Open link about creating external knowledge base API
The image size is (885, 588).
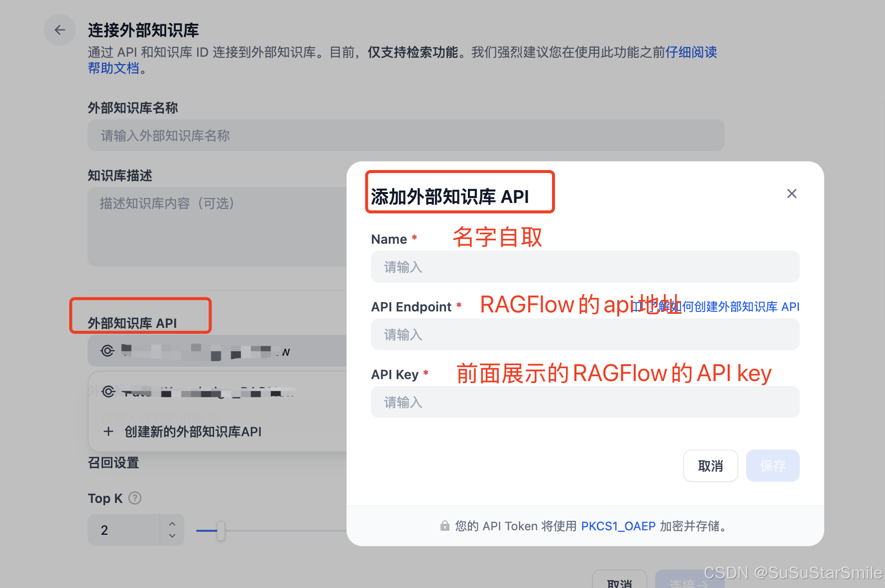pos(717,306)
